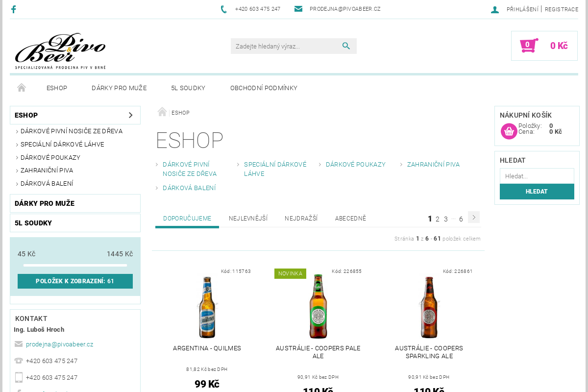
Task: Open Zahraniční piva in sidebar
Action: [47, 171]
